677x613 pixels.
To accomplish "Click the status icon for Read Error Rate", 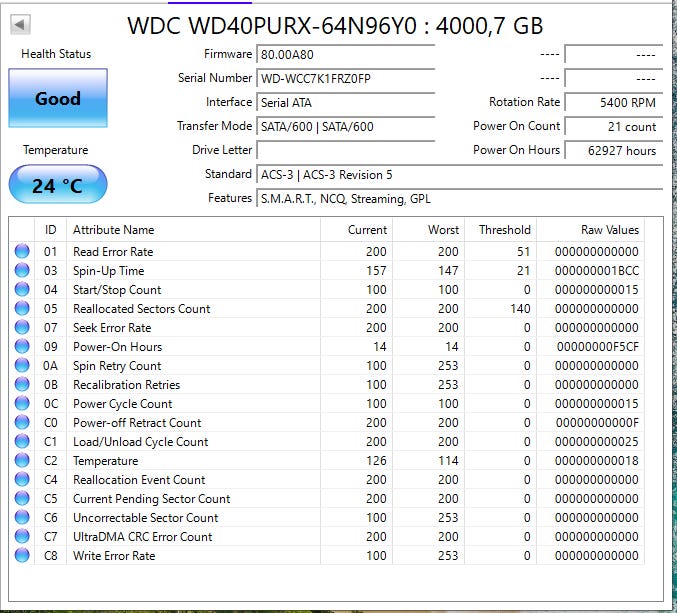I will click(x=22, y=251).
